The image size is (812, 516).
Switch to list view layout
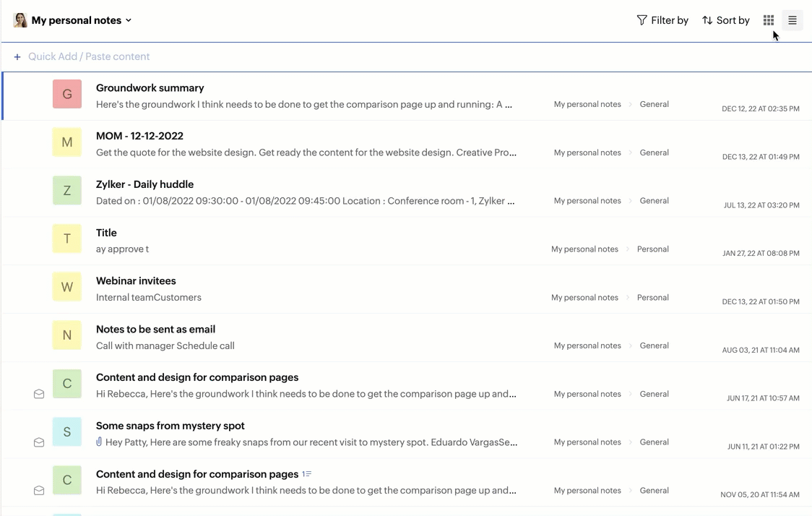click(x=792, y=20)
